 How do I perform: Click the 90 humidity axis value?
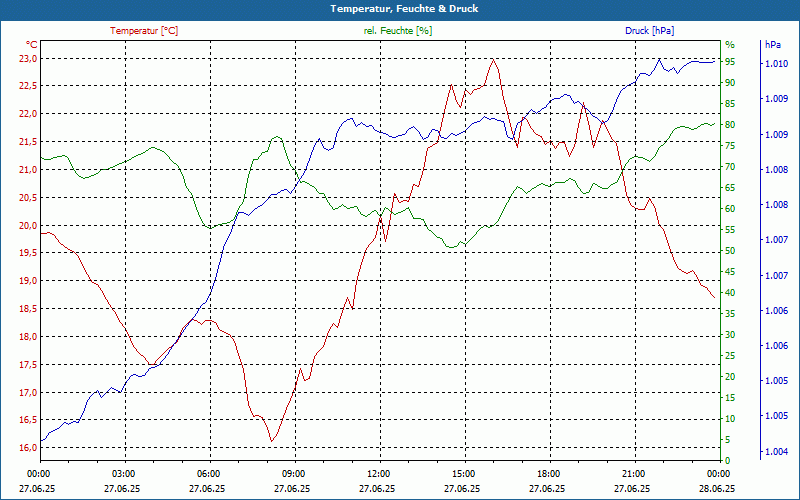pyautogui.click(x=730, y=83)
